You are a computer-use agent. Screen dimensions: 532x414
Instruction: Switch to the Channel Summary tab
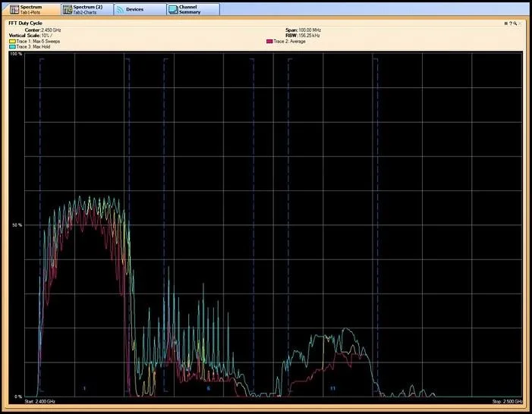tap(194, 9)
